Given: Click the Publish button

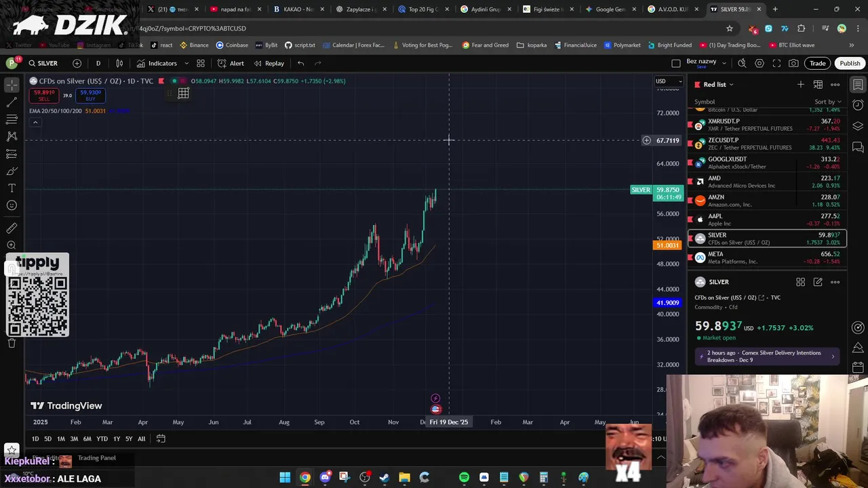Looking at the screenshot, I should click(850, 63).
